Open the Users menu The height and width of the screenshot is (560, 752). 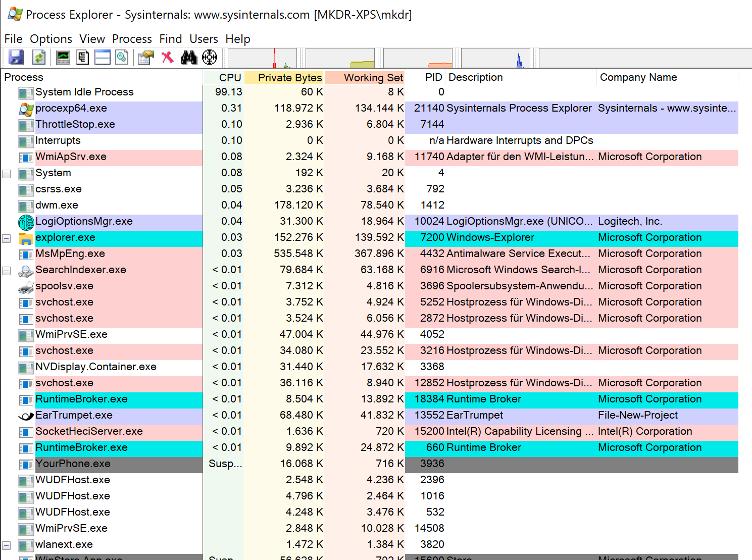pyautogui.click(x=204, y=39)
